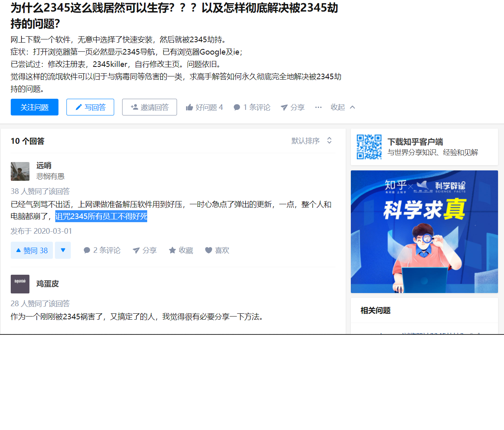Open the 鸡蛋皮 user profile link
Image resolution: width=504 pixels, height=430 pixels.
pyautogui.click(x=47, y=283)
